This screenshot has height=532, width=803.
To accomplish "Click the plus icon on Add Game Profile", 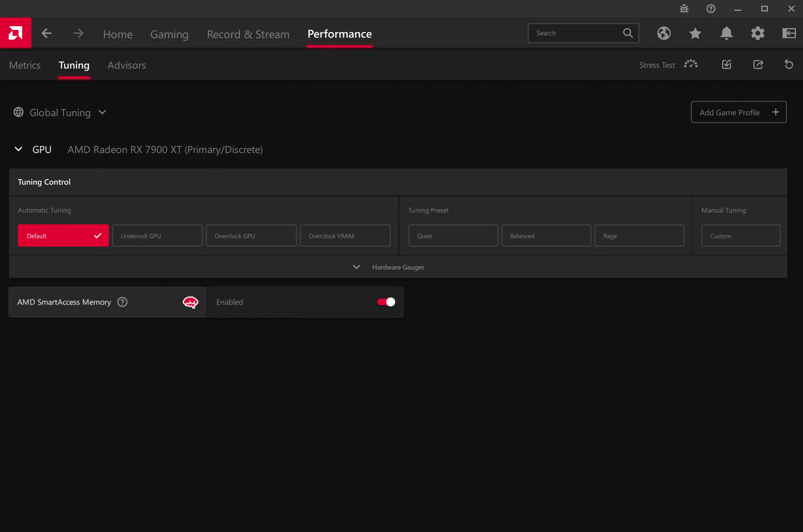I will [776, 112].
